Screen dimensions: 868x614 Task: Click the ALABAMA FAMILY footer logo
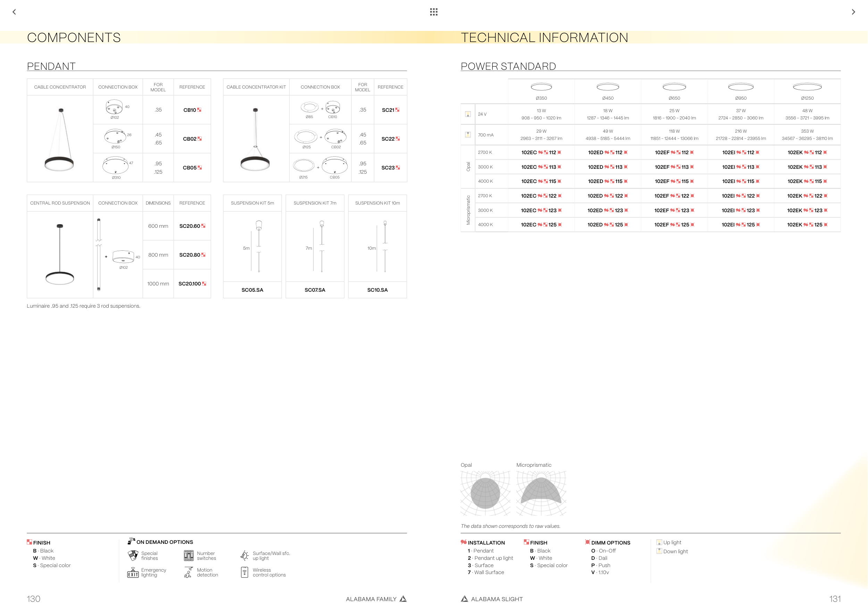click(403, 599)
